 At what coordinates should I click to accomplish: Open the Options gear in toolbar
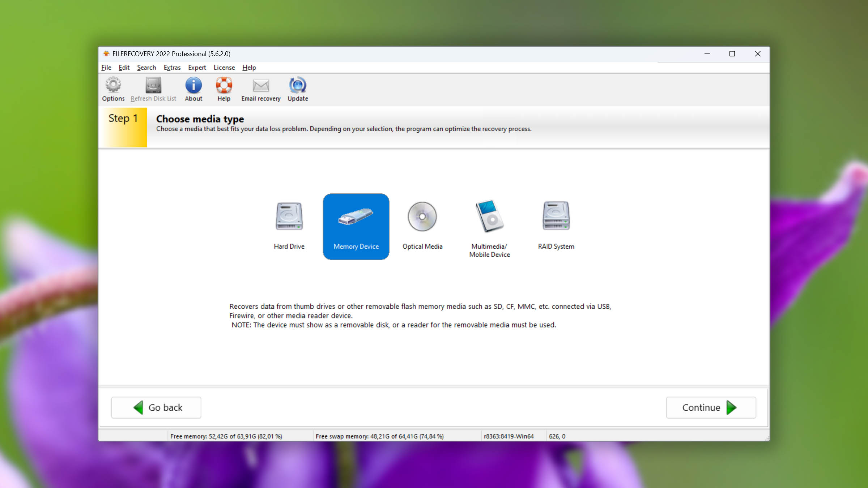(x=113, y=89)
